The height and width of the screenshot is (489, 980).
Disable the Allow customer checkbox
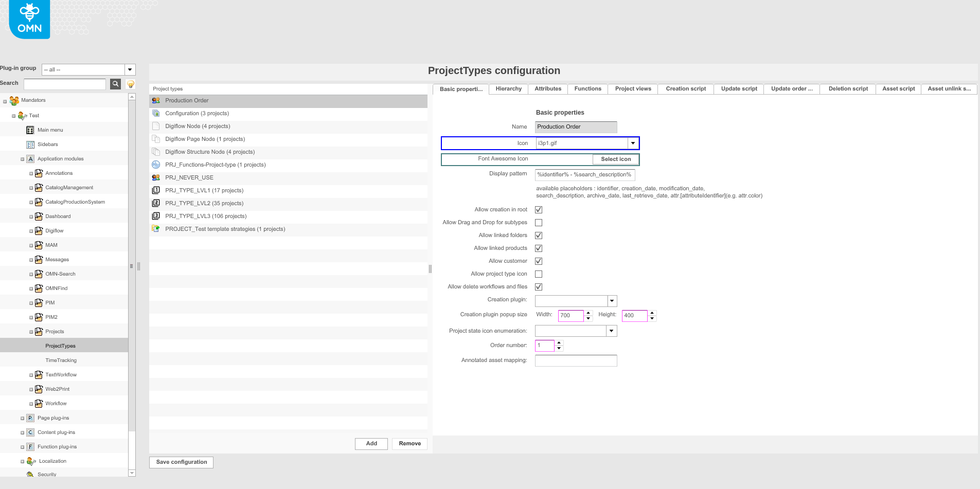click(x=539, y=261)
